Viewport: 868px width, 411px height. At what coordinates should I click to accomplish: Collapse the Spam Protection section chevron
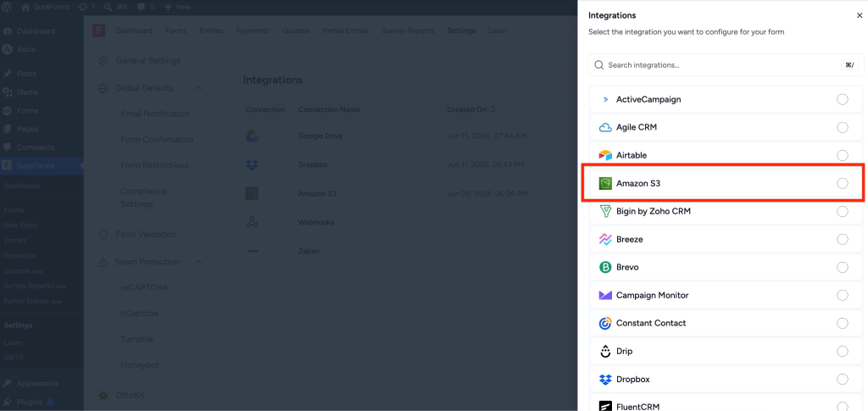pyautogui.click(x=198, y=262)
